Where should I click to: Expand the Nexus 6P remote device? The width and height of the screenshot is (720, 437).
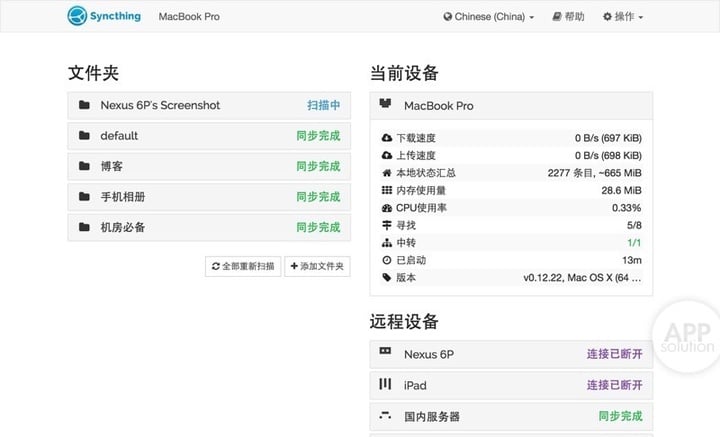511,354
